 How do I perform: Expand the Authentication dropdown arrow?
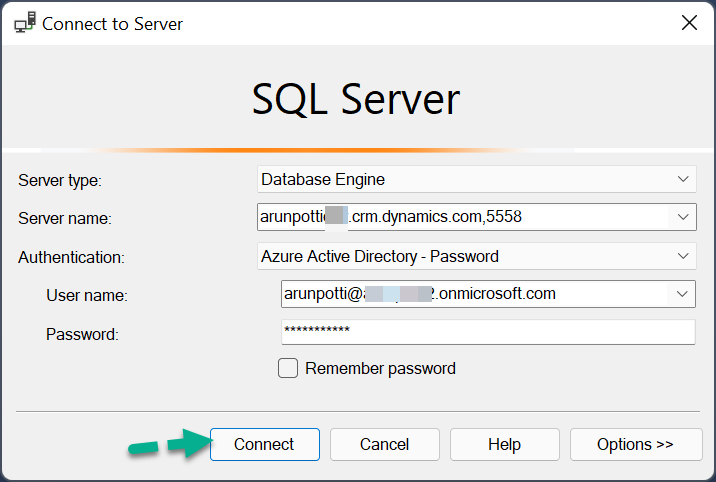pyautogui.click(x=683, y=256)
